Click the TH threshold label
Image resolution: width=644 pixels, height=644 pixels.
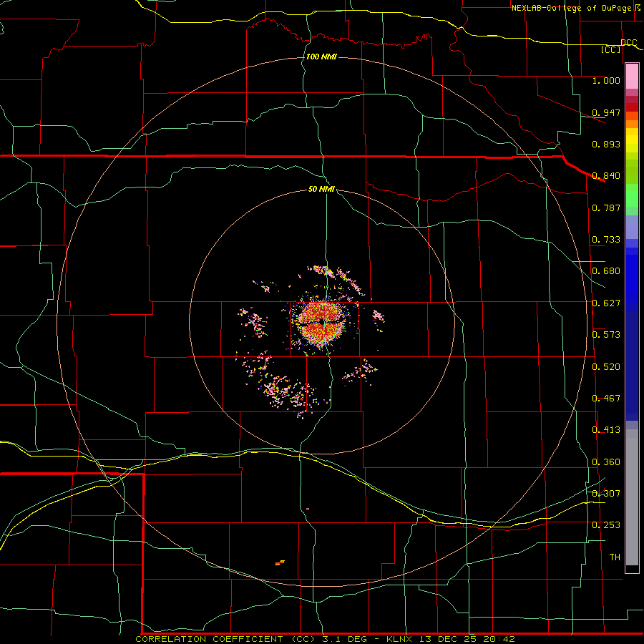coord(615,557)
